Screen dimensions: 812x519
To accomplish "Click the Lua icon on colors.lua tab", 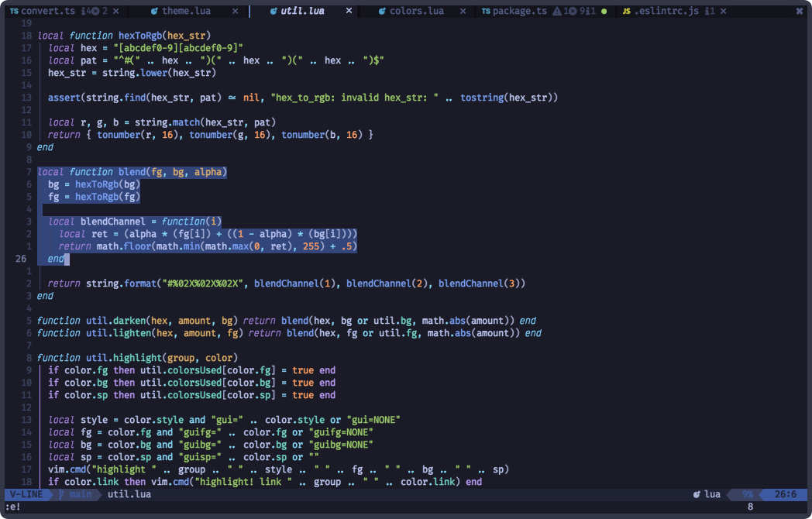I will click(x=381, y=11).
